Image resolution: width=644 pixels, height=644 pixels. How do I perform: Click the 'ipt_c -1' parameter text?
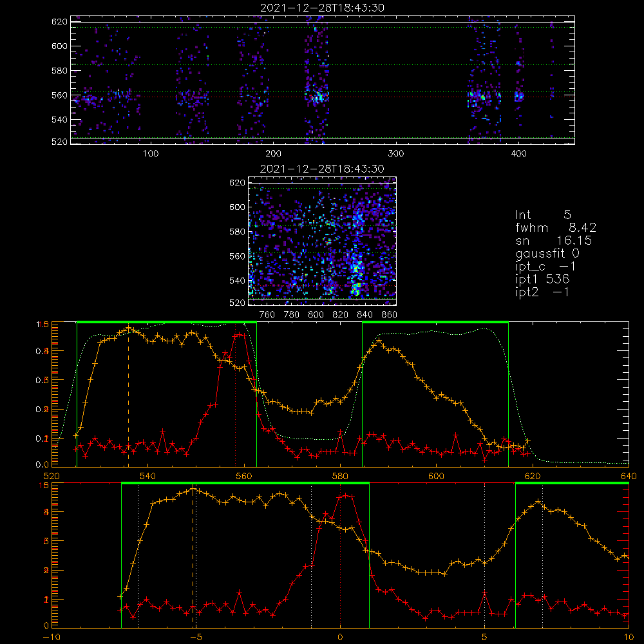point(545,267)
